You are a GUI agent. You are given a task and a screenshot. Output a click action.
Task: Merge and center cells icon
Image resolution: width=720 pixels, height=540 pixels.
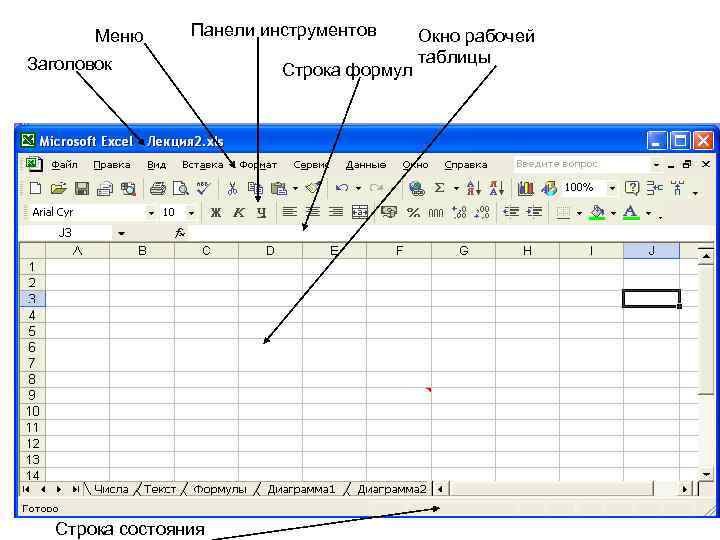[360, 212]
